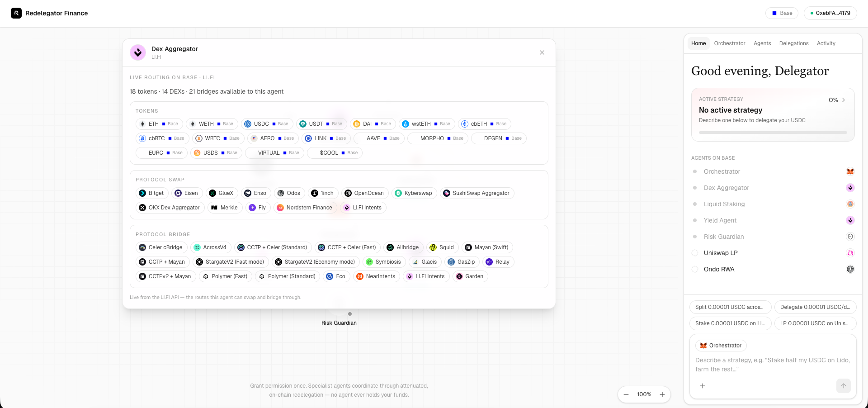
Task: Click the Squid bridge icon
Action: (x=433, y=247)
